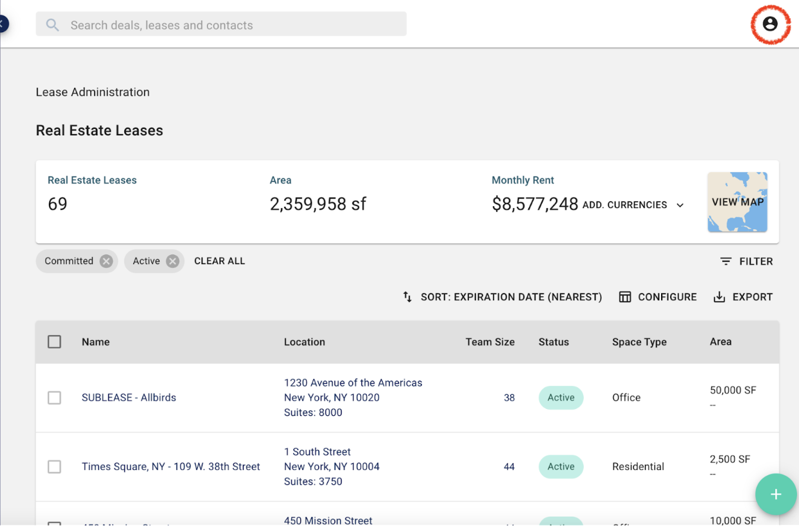This screenshot has width=799, height=532.
Task: Check the SUBLEASE - Allbirds row checkbox
Action: 55,398
